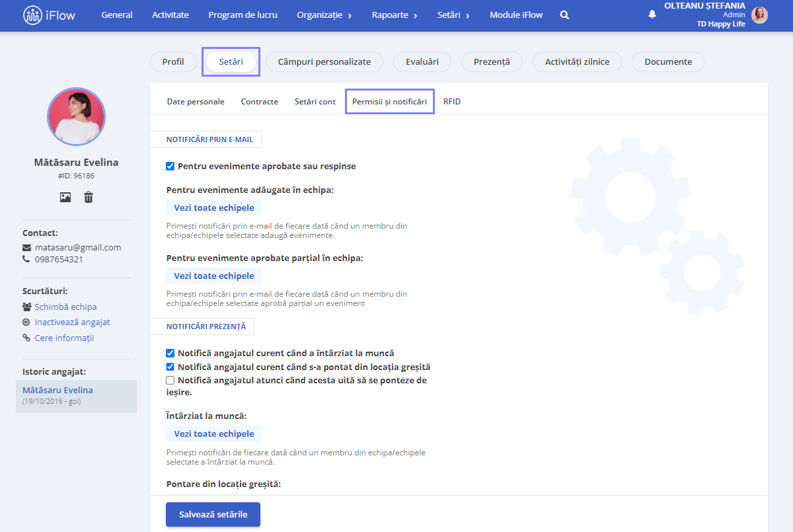Select Mătăsaru Evelina history entry

coord(76,395)
